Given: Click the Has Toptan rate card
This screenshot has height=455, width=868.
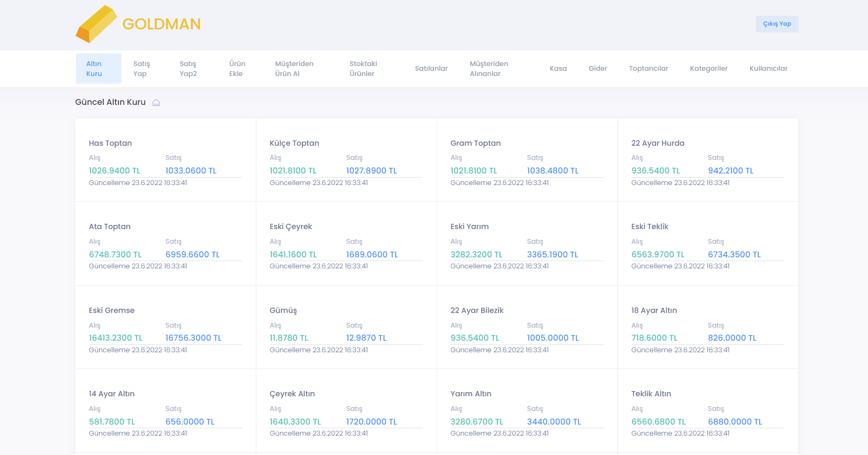Looking at the screenshot, I should click(x=165, y=160).
